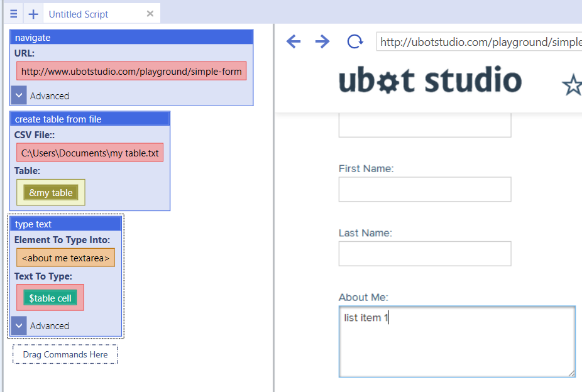This screenshot has height=392, width=582.
Task: Select the navigate command header
Action: [x=131, y=38]
